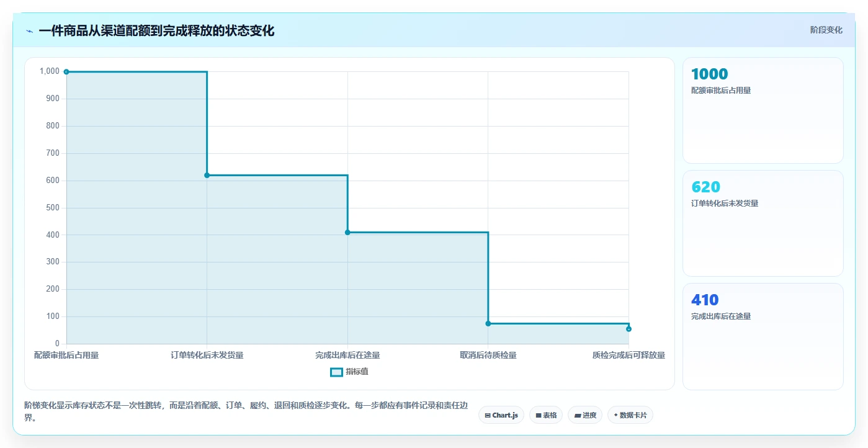This screenshot has height=448, width=868.
Task: Click the data point at 完成出库后在途量 (410)
Action: [x=347, y=232]
